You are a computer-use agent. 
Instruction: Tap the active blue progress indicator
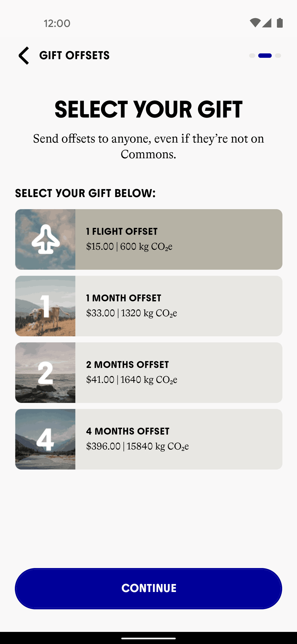click(265, 56)
